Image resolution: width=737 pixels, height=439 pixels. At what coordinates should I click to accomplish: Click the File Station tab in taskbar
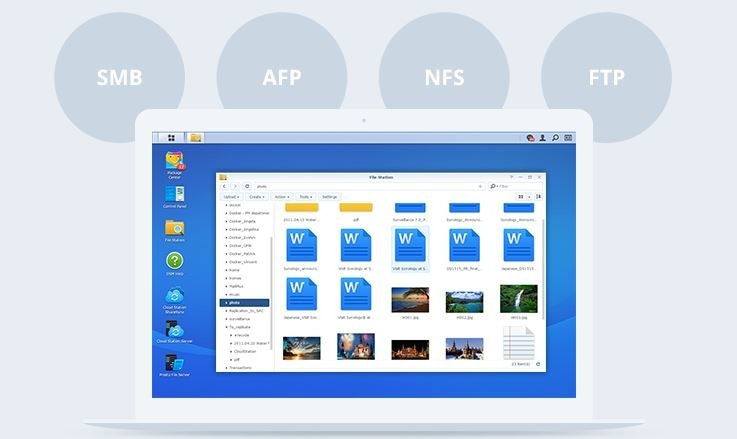click(x=196, y=138)
